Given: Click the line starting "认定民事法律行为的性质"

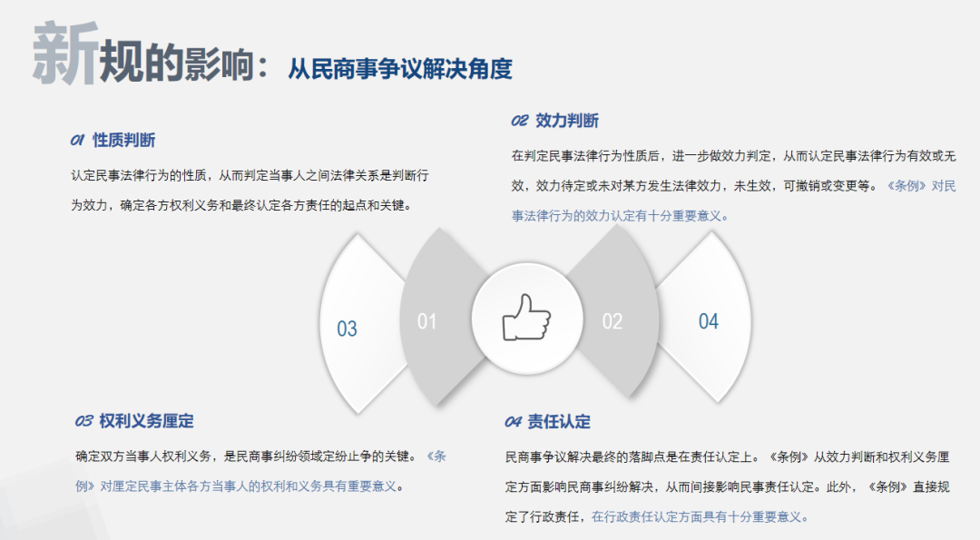Looking at the screenshot, I should [x=250, y=176].
